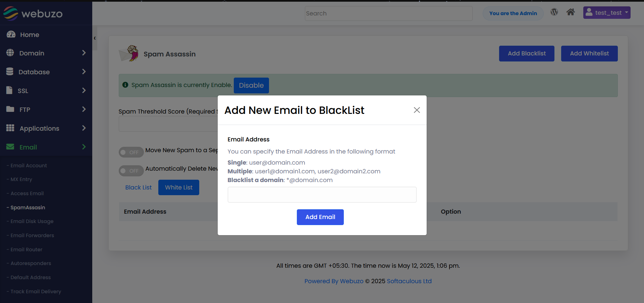The image size is (644, 303).
Task: Open the test_test user dropdown
Action: [607, 13]
